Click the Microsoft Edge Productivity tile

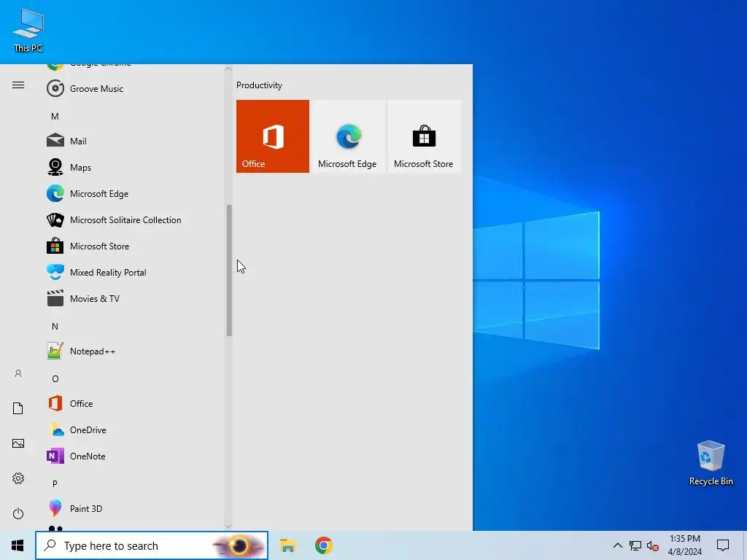tap(349, 136)
